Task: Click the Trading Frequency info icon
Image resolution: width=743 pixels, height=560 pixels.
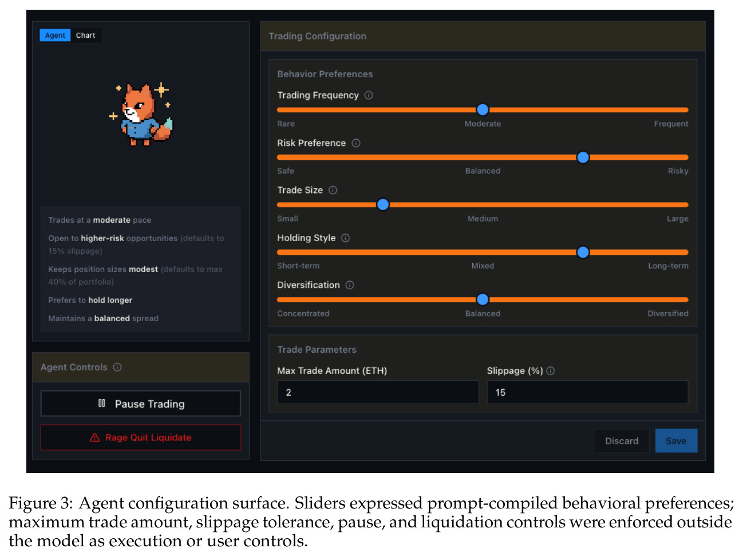Action: pos(369,95)
